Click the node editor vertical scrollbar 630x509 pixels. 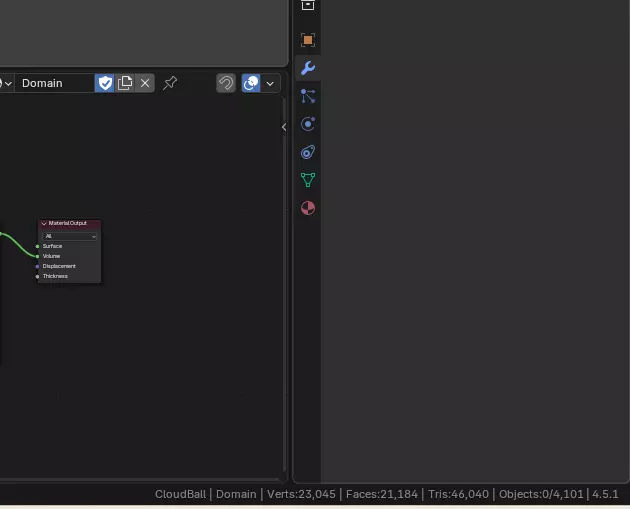(285, 283)
